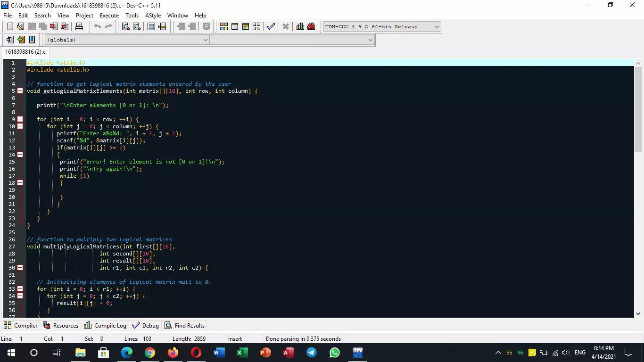Collapse the multiplyLogicalMatrices fold on line 30

click(20, 268)
